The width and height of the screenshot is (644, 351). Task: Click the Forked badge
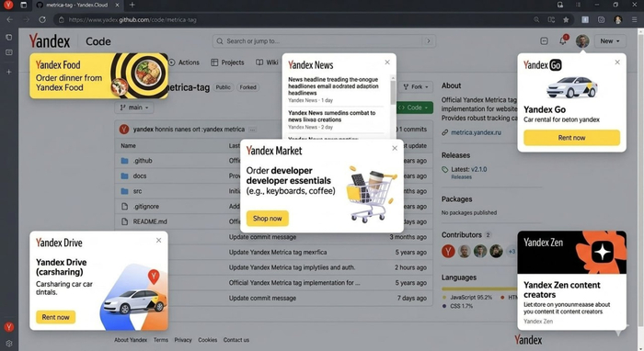[247, 87]
